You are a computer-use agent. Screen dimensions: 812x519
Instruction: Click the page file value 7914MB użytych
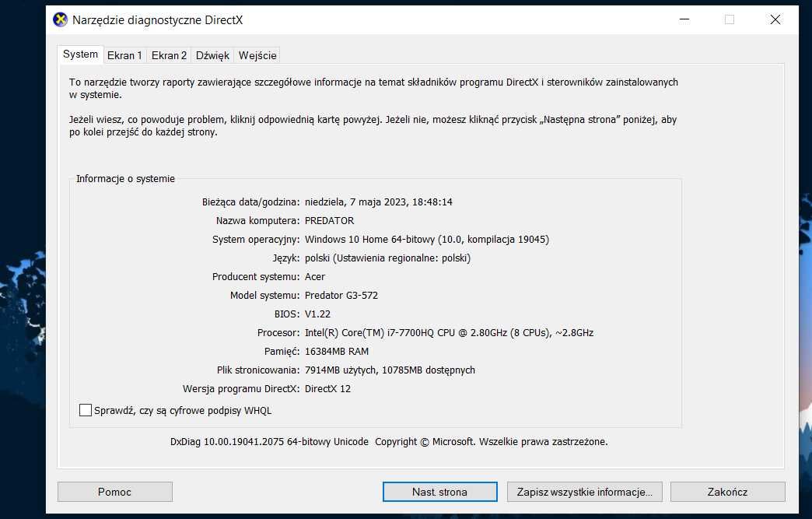click(390, 370)
